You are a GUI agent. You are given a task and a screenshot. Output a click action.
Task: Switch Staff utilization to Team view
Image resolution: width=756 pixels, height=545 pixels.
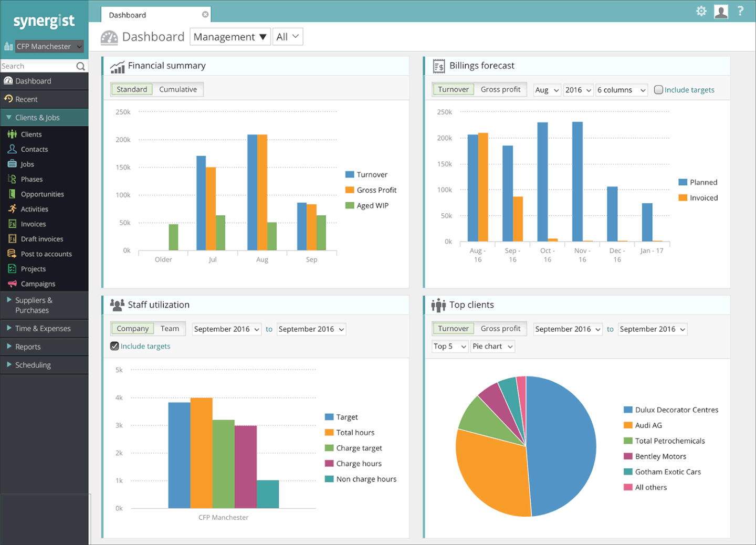(x=170, y=328)
